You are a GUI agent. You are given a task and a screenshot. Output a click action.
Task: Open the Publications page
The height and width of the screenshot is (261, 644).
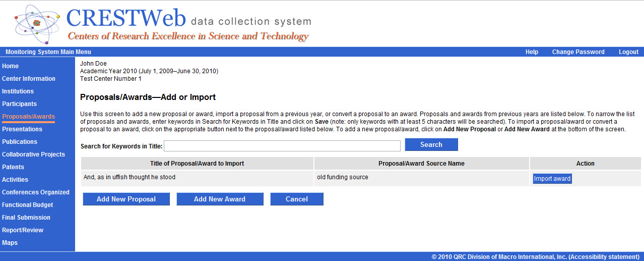tap(20, 142)
